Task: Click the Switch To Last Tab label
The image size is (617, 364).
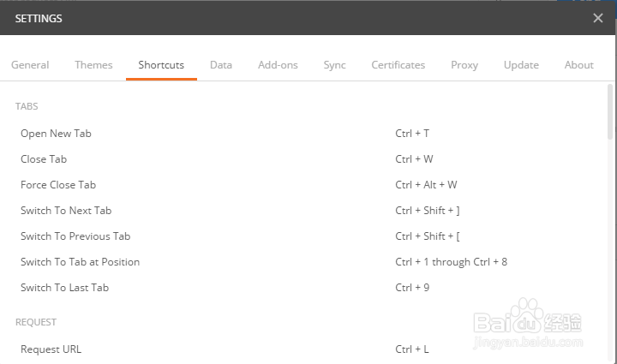Action: pos(64,288)
